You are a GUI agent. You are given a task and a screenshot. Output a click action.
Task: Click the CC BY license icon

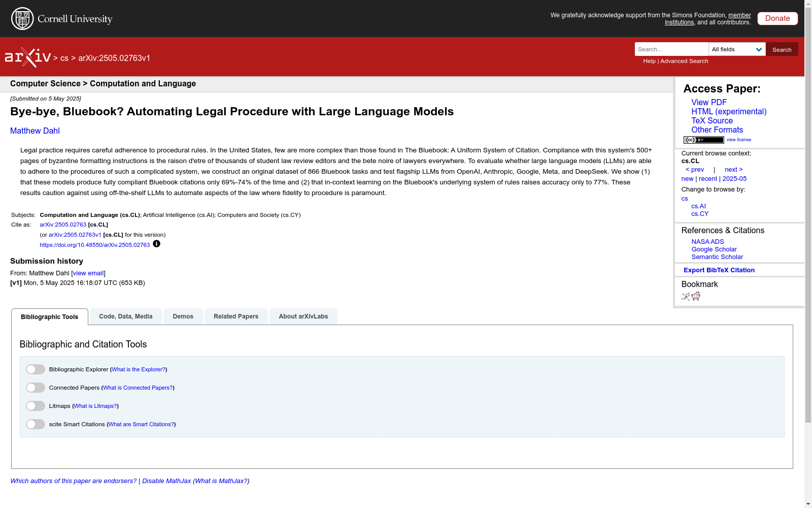click(x=703, y=139)
